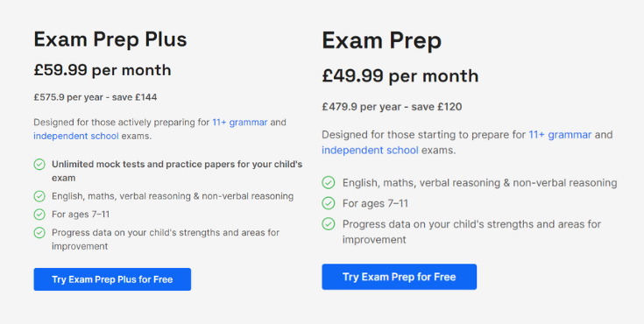Click the checkmark icon beside Unlimited mock tests
Viewport: 644px width, 324px height.
(39, 165)
